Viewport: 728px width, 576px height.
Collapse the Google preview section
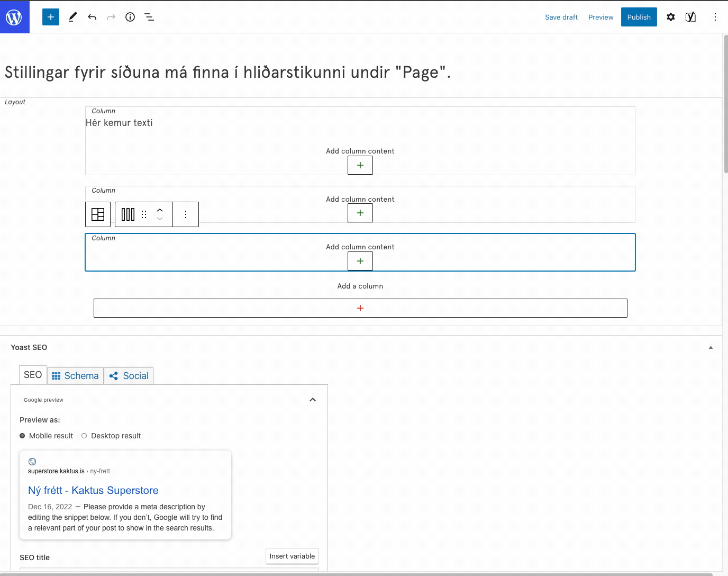(x=313, y=400)
